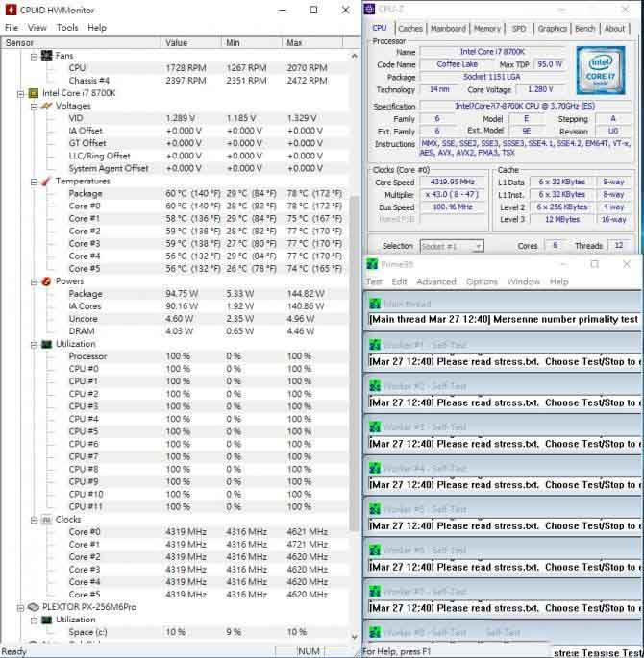Open HWMonitor Help menu
Image resolution: width=644 pixels, height=658 pixels.
point(97,28)
